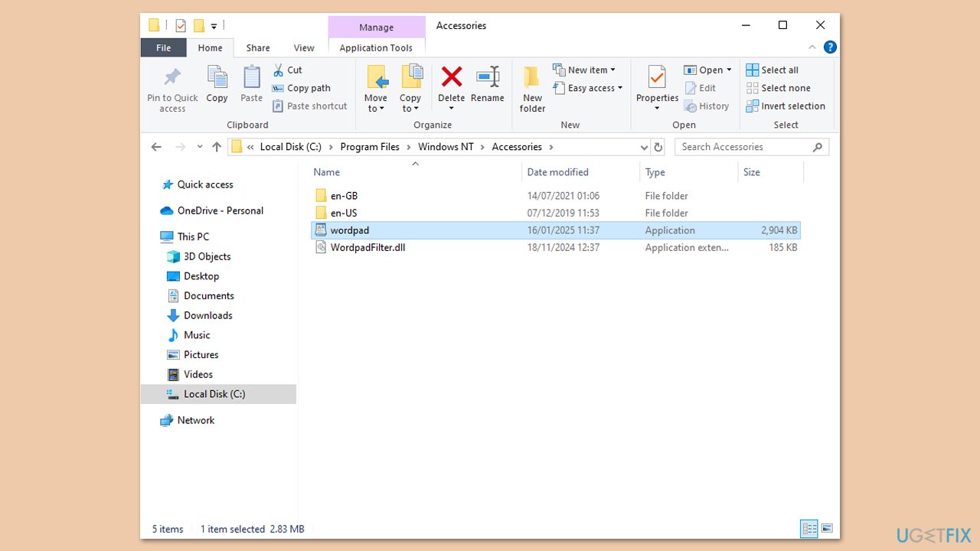Click Local Disk (C:) in address bar

coord(291,147)
